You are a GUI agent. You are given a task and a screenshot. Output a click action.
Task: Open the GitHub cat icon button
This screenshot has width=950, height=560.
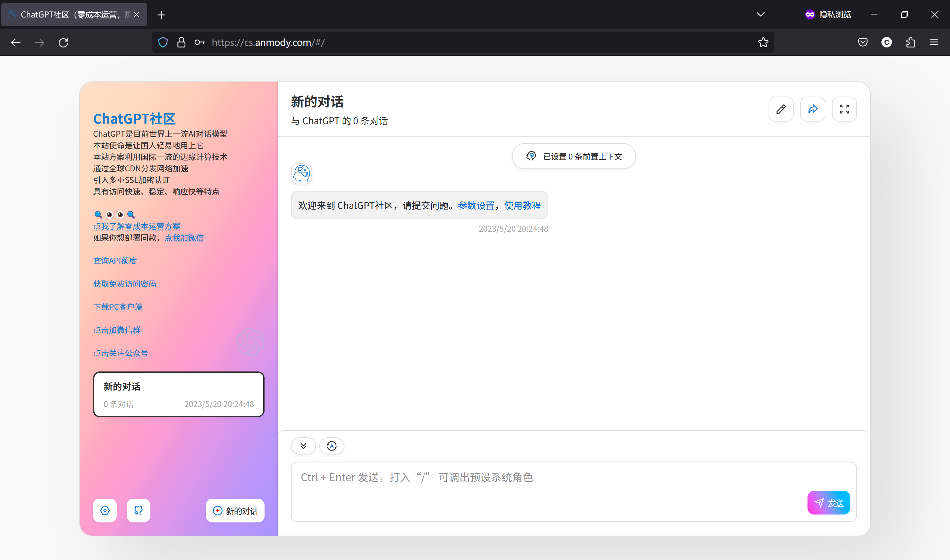coord(139,511)
